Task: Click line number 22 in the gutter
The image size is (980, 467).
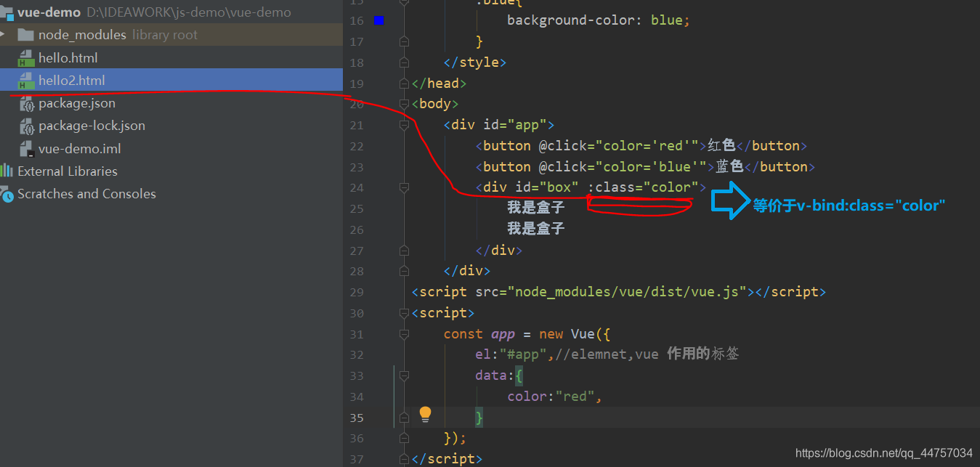Action: point(357,146)
